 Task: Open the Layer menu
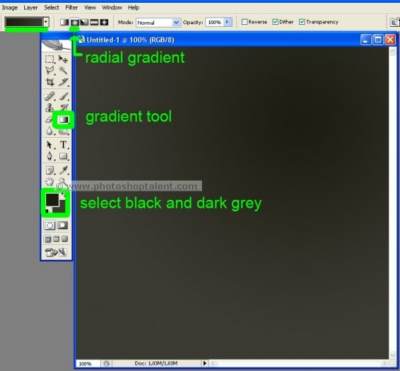tap(31, 7)
